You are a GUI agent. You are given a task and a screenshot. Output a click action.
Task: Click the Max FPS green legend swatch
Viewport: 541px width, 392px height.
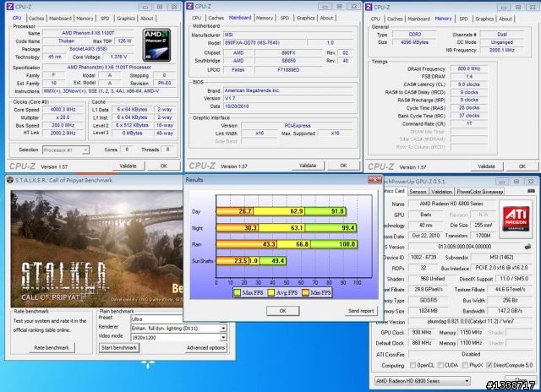(x=238, y=292)
